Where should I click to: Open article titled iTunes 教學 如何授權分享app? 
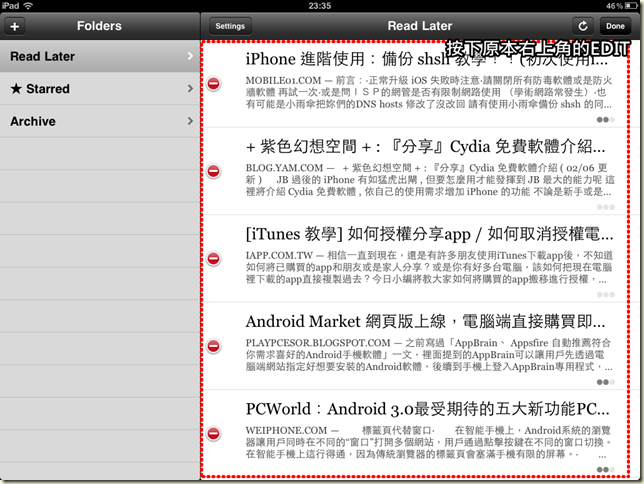click(x=429, y=234)
